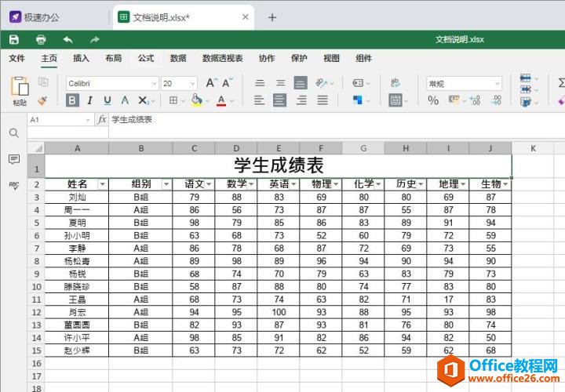The width and height of the screenshot is (565, 392).
Task: Toggle bottom vertical alignment
Action: click(x=301, y=83)
